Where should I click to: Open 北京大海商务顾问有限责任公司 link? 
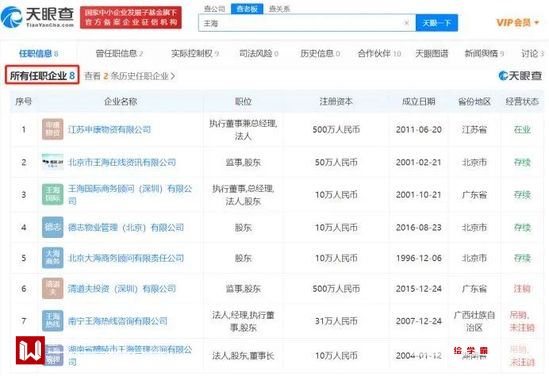[126, 258]
